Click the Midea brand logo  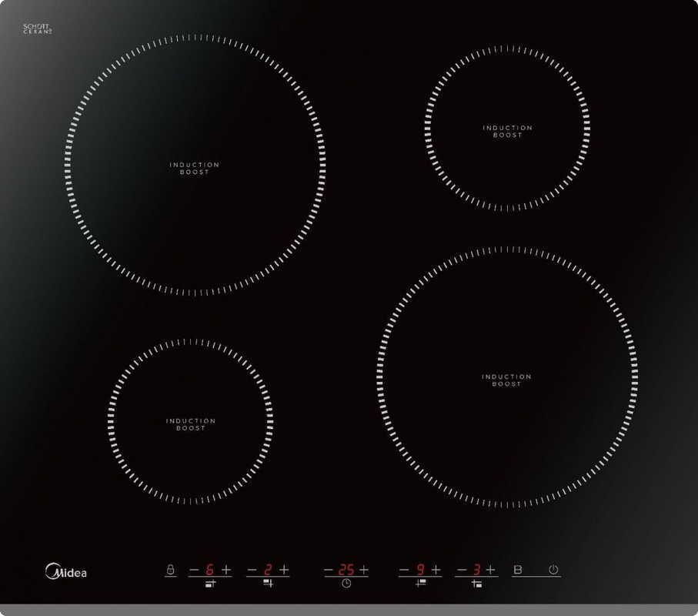click(x=66, y=572)
